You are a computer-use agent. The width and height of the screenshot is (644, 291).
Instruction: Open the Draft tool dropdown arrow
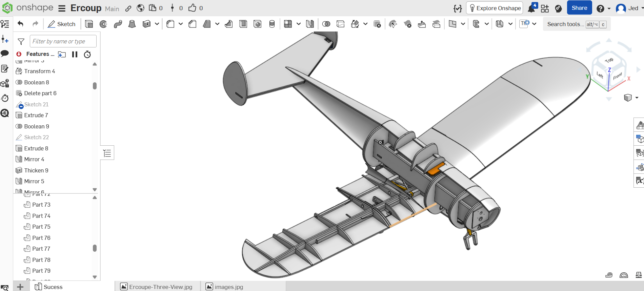point(217,24)
